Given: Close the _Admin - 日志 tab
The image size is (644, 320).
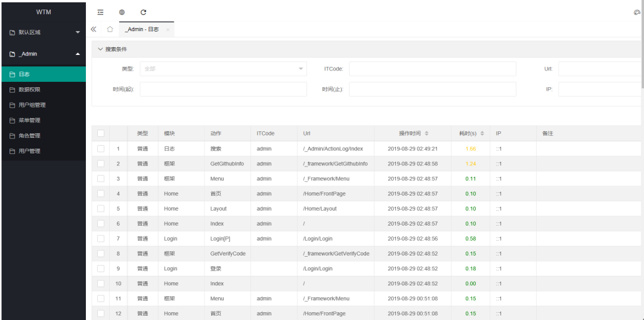Looking at the screenshot, I should click(x=168, y=30).
